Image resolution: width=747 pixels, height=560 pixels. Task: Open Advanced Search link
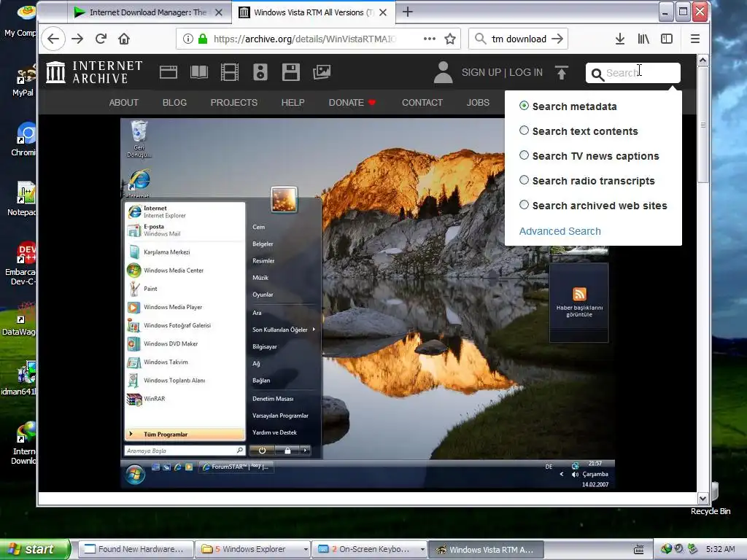560,231
